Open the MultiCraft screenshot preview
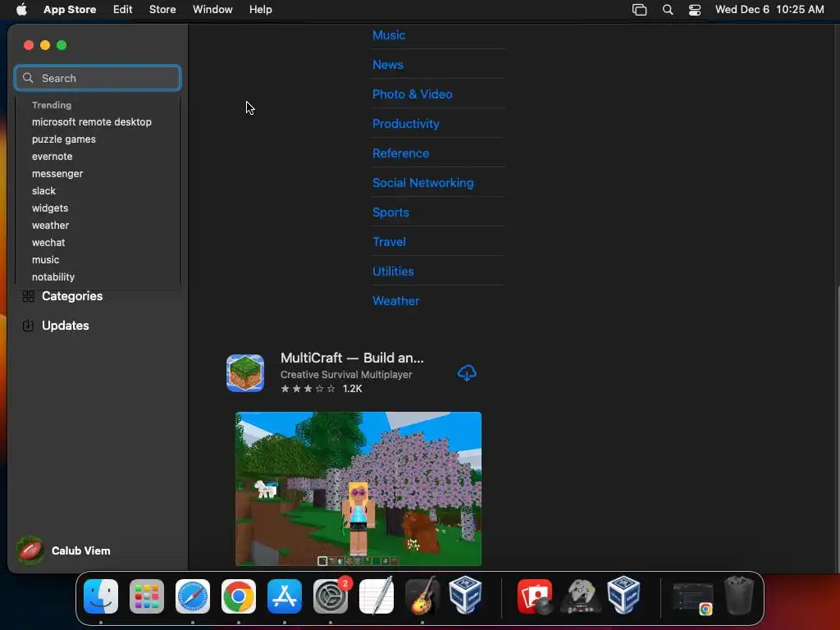 click(x=358, y=489)
